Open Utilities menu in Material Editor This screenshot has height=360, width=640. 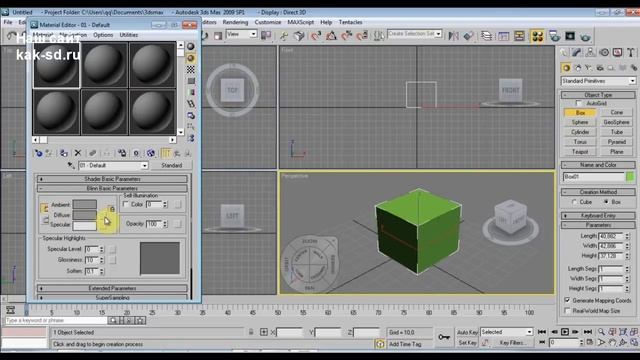(x=129, y=35)
